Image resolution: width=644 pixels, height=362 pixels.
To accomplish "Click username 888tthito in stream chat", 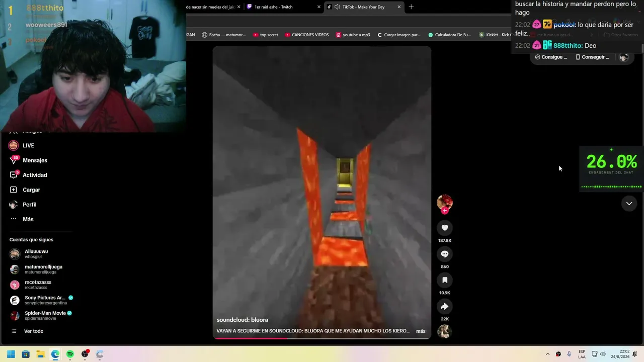I will 568,46.
